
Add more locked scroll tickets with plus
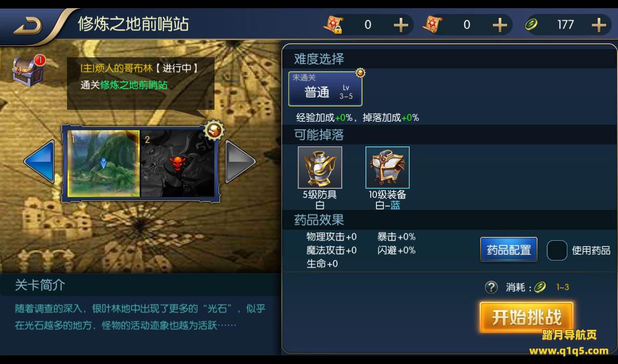401,25
